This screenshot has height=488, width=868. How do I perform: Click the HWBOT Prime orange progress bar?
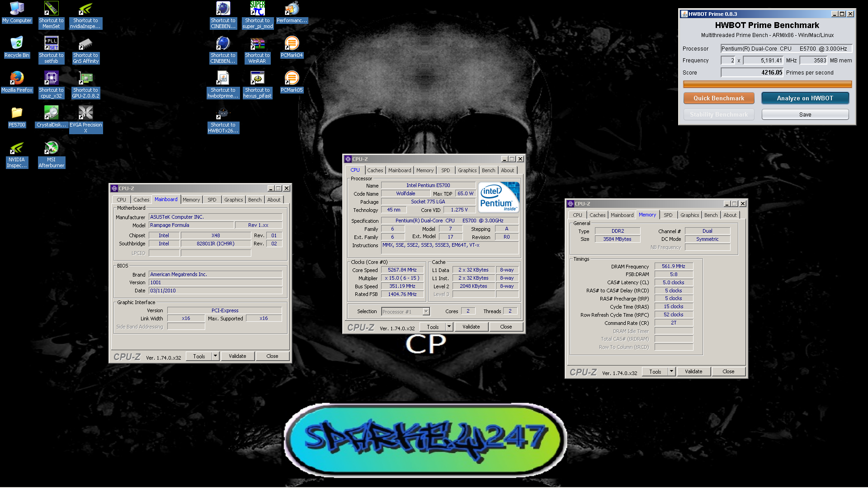[767, 84]
